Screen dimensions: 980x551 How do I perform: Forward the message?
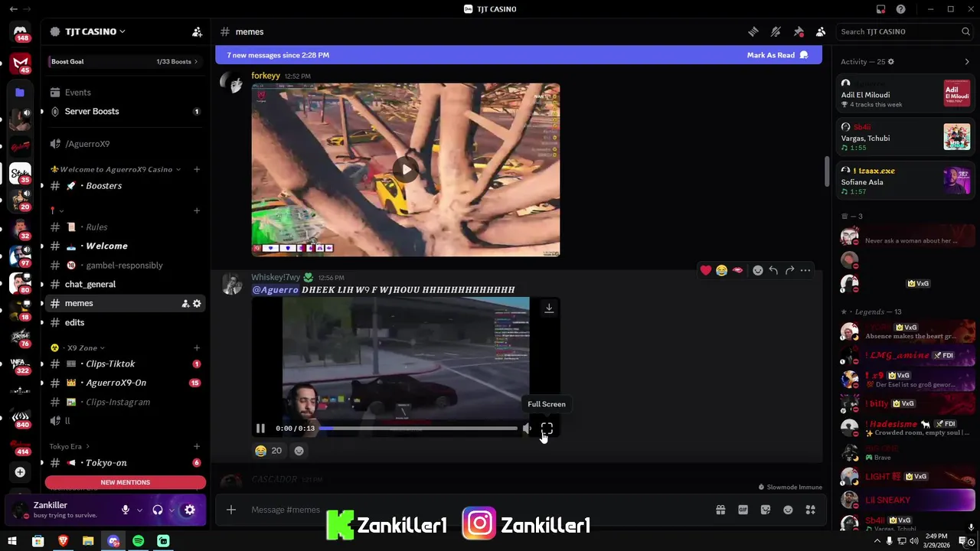pos(789,270)
